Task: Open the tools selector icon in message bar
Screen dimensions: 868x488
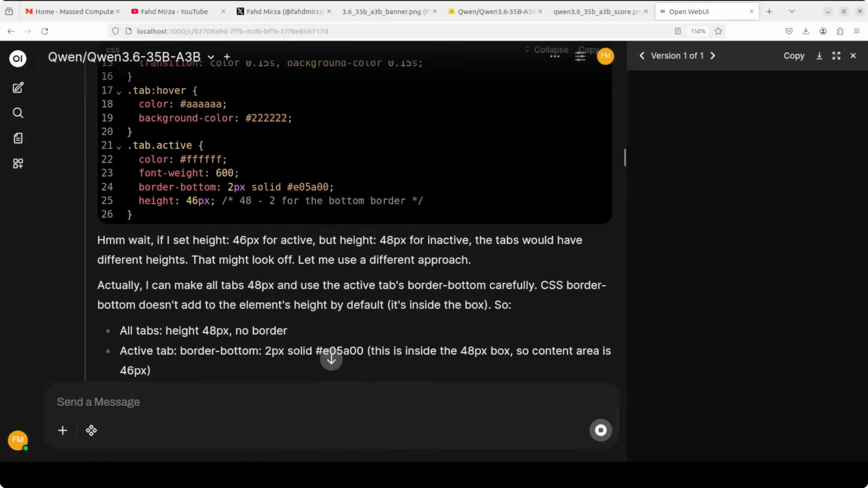Action: click(91, 430)
